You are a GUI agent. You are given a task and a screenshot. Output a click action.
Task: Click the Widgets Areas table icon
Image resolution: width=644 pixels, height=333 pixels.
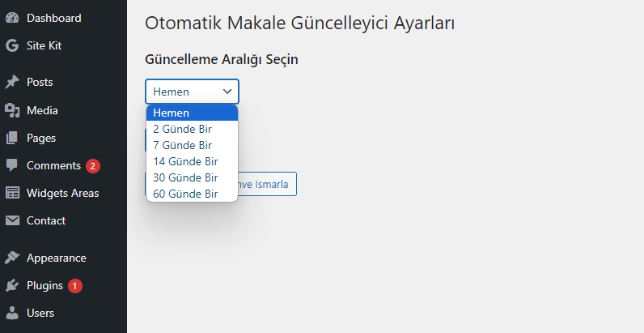pyautogui.click(x=12, y=193)
